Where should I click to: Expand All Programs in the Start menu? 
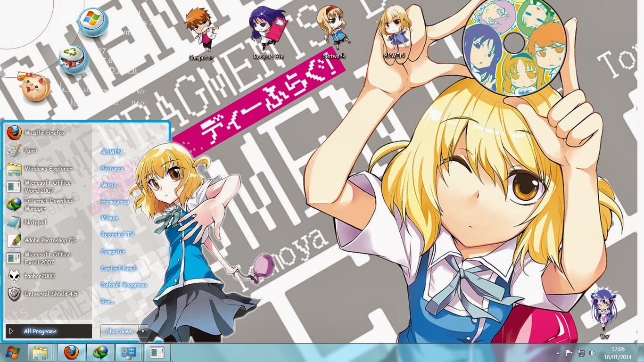49,331
